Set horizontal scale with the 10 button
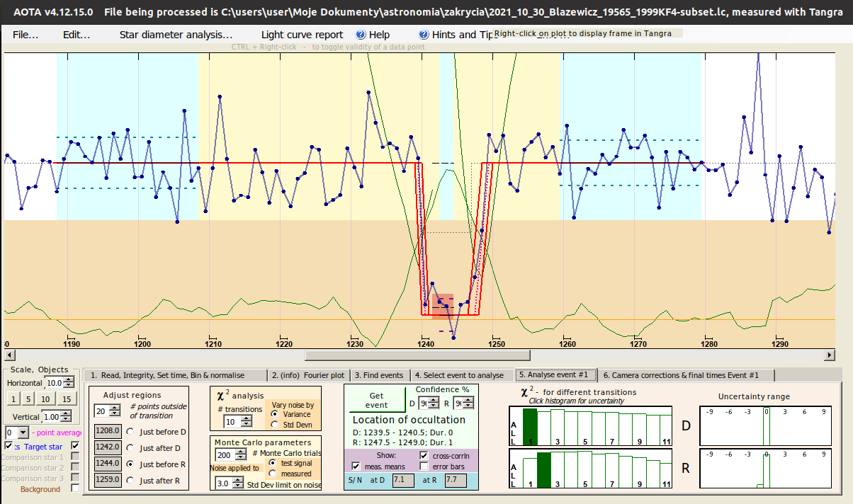This screenshot has width=853, height=504. tap(46, 399)
